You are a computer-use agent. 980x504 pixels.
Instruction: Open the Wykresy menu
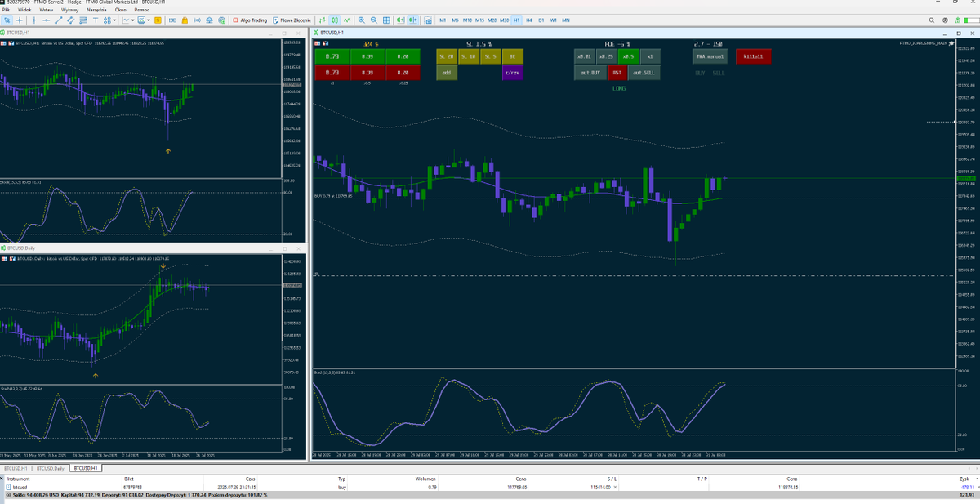tap(71, 9)
